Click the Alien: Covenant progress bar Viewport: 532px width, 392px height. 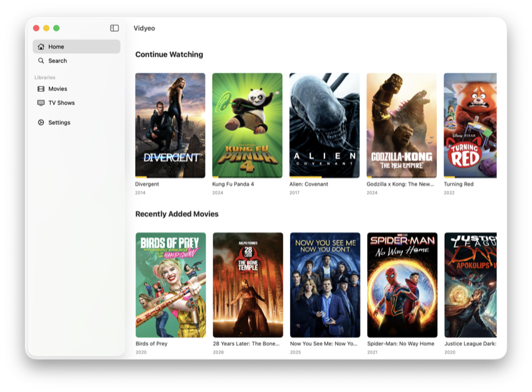(325, 177)
